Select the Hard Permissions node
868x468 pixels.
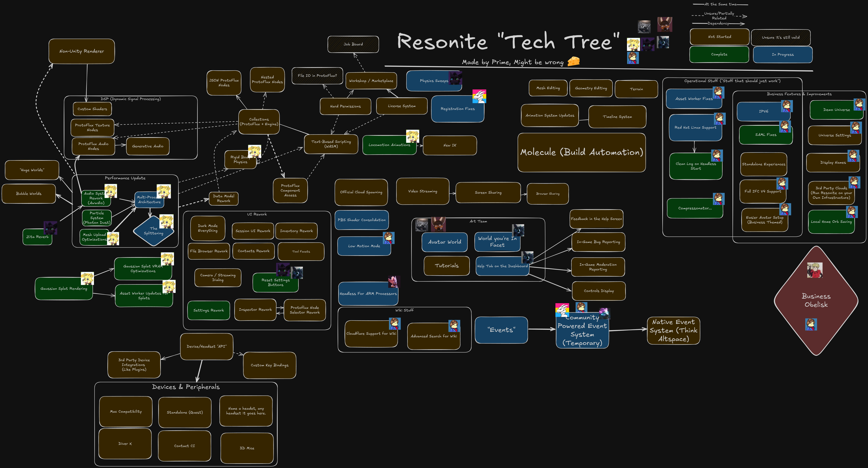[x=345, y=106]
